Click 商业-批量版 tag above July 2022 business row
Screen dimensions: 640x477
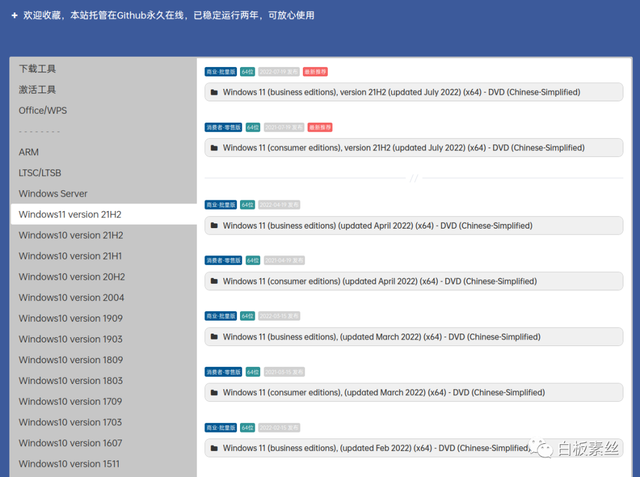click(x=220, y=72)
